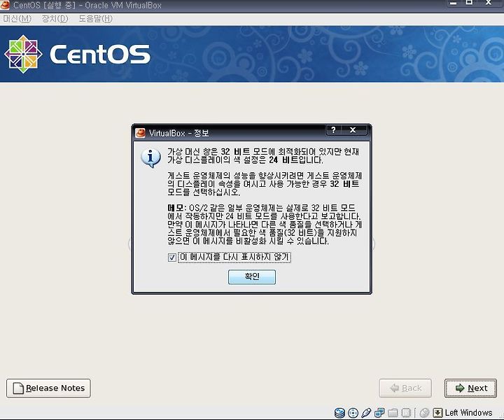Click the Release Notes button

pos(48,388)
